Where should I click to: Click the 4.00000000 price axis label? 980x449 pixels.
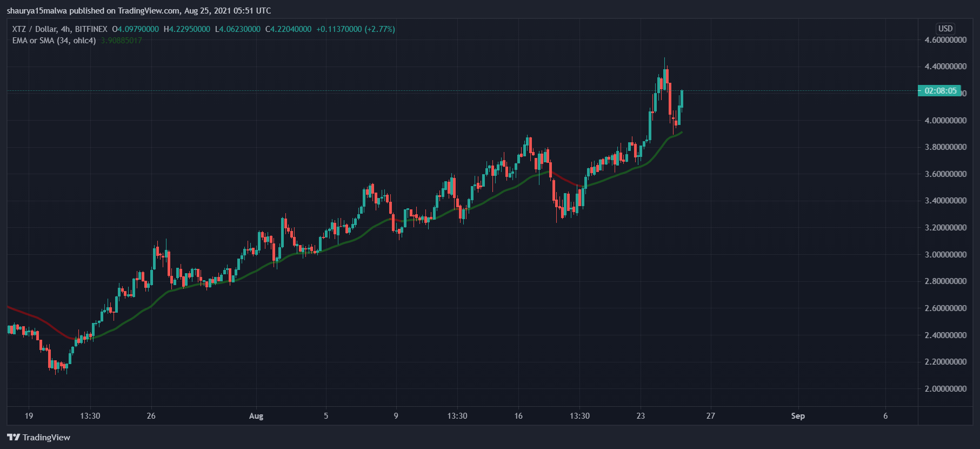pyautogui.click(x=945, y=121)
